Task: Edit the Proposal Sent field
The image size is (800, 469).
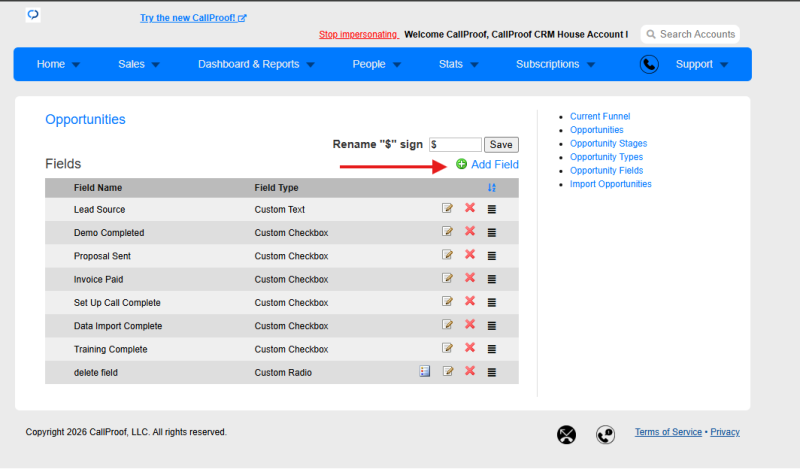Action: (447, 255)
